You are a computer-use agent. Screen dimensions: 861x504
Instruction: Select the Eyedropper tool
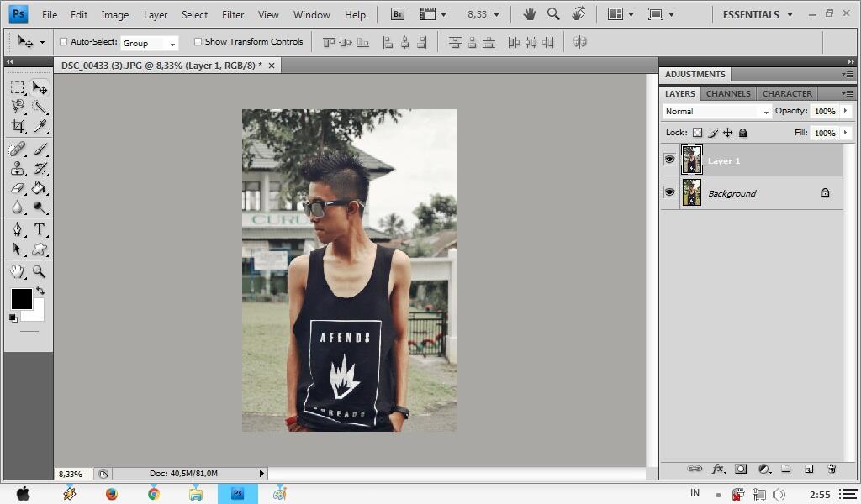39,126
